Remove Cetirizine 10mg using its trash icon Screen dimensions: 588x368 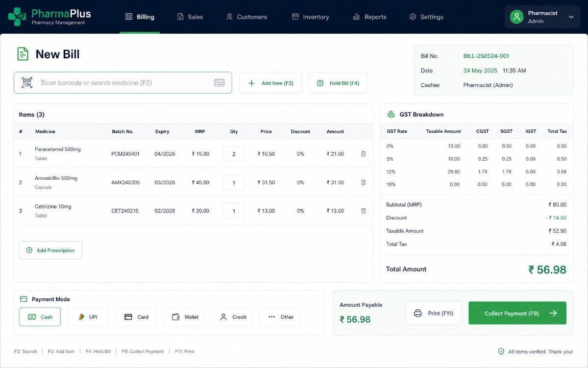click(x=363, y=211)
